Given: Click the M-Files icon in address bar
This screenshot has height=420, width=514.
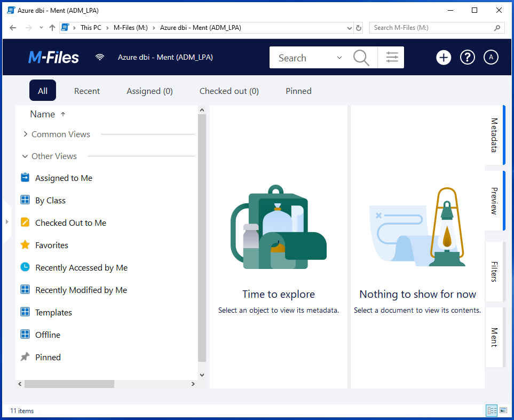Looking at the screenshot, I should click(x=65, y=28).
